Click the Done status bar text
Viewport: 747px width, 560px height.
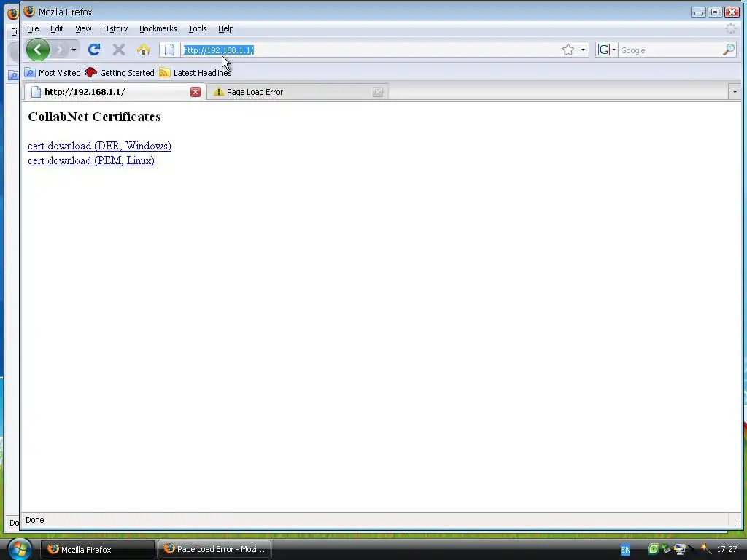[35, 520]
